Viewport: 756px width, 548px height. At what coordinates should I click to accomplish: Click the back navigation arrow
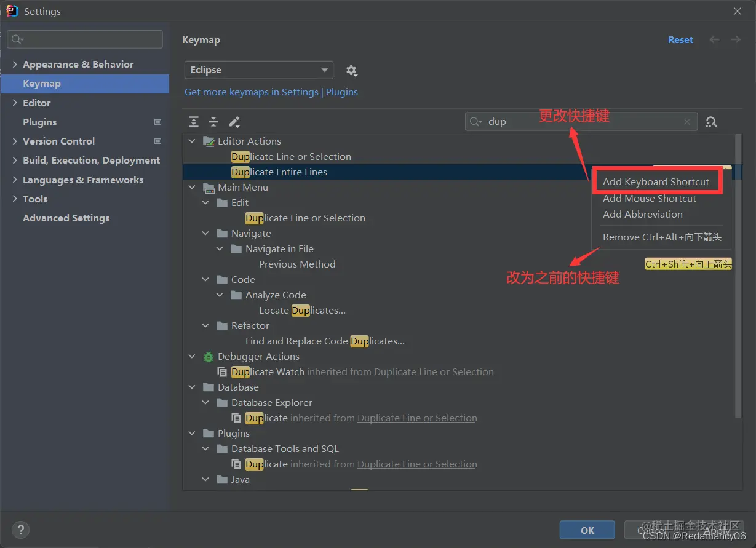[x=714, y=39]
